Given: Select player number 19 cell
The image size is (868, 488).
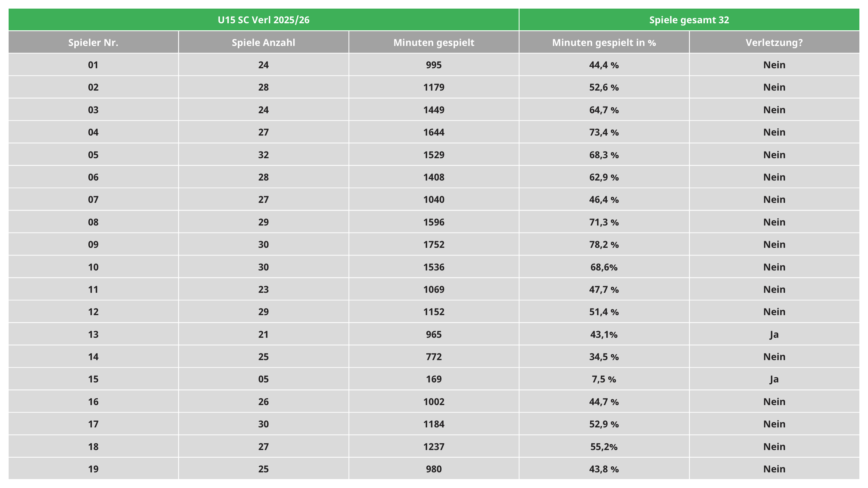Looking at the screenshot, I should (93, 469).
